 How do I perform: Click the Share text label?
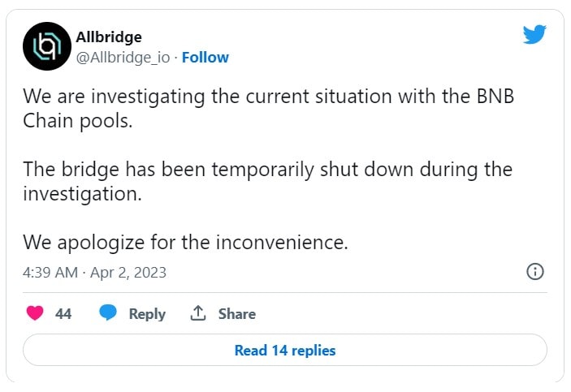pos(237,314)
